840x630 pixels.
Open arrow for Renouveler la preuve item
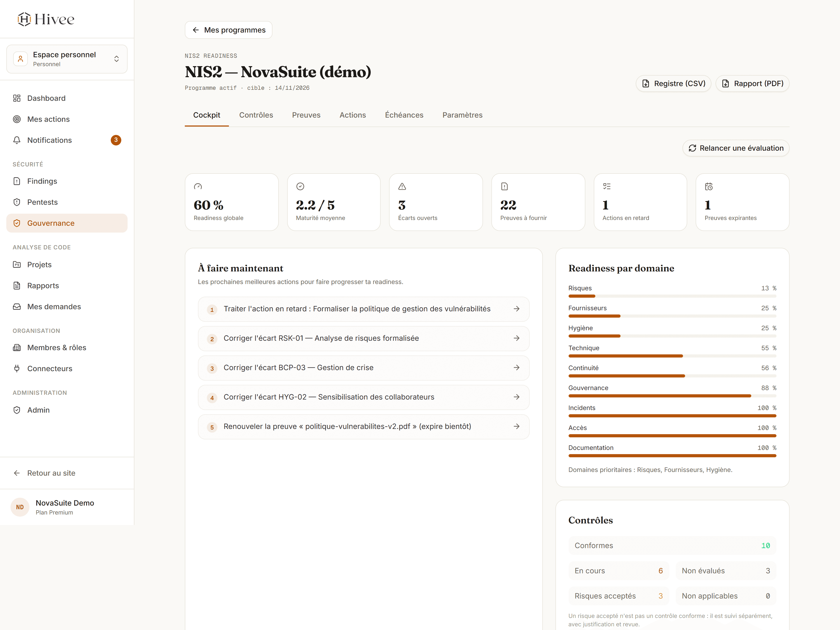click(x=516, y=427)
